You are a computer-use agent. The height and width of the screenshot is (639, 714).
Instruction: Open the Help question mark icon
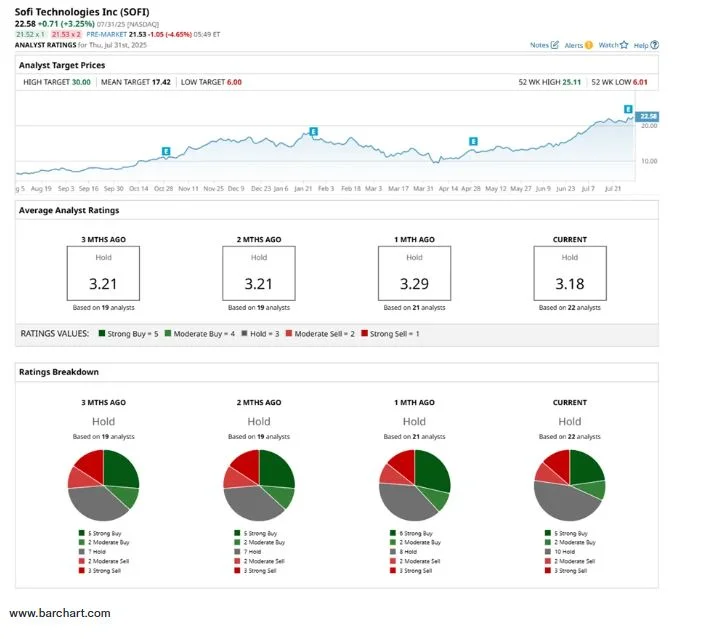655,45
